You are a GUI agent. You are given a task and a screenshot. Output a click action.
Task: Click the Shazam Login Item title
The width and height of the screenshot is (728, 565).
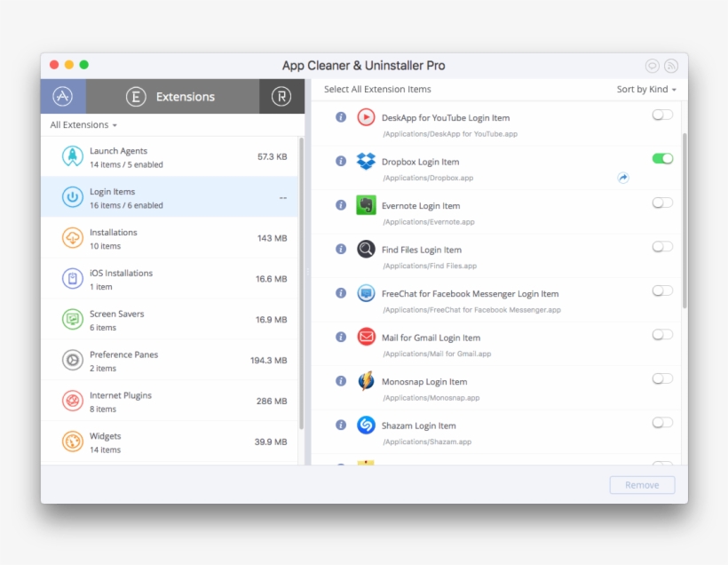419,426
